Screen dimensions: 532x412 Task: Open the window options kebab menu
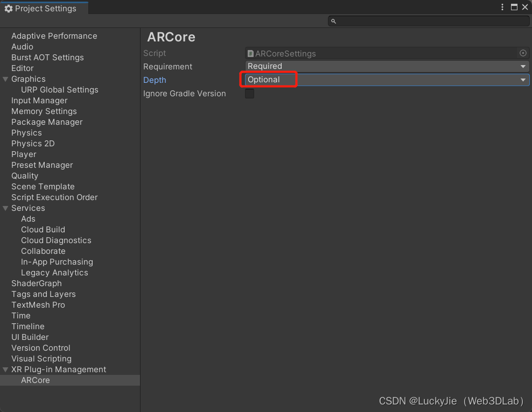pos(502,7)
